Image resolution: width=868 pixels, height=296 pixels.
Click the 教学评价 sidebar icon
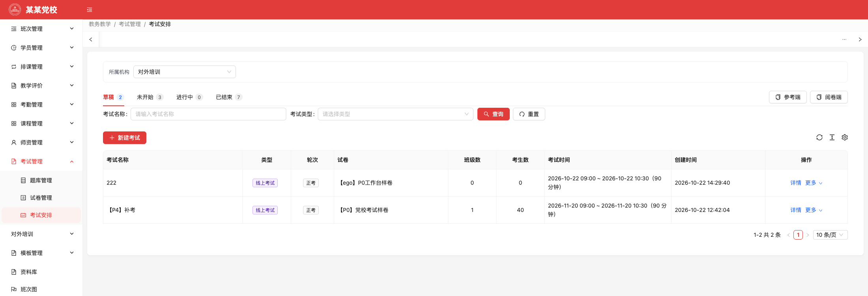pos(14,86)
